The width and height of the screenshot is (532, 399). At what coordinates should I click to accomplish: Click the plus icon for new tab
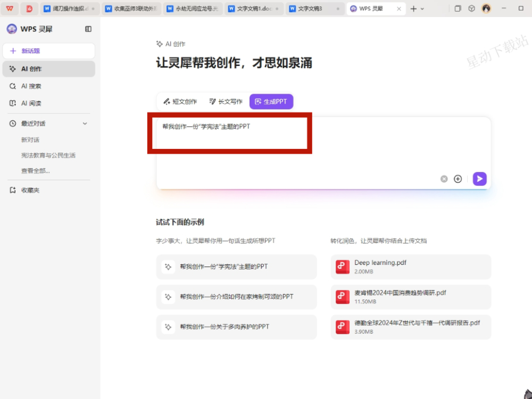pos(413,9)
